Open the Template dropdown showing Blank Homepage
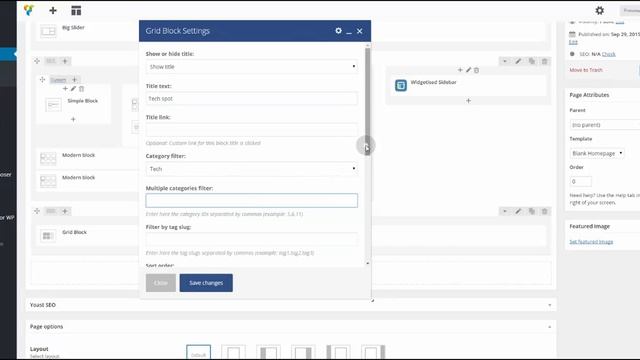Image resolution: width=640 pixels, height=360 pixels. [597, 153]
